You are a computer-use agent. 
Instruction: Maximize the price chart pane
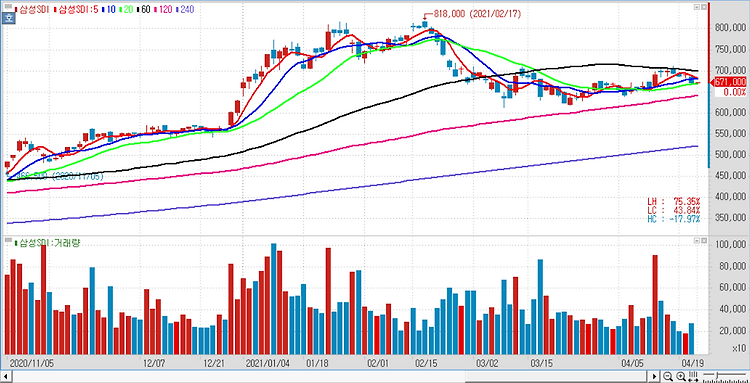[704, 7]
